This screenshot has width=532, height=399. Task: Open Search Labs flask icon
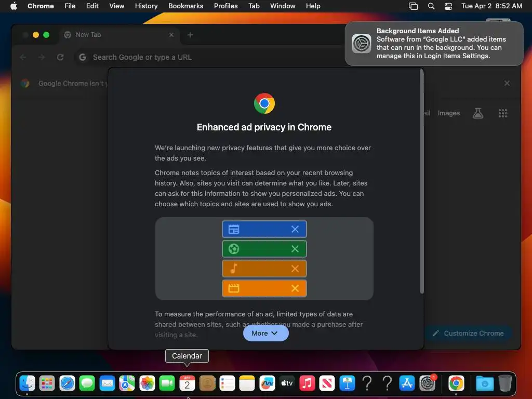click(478, 113)
